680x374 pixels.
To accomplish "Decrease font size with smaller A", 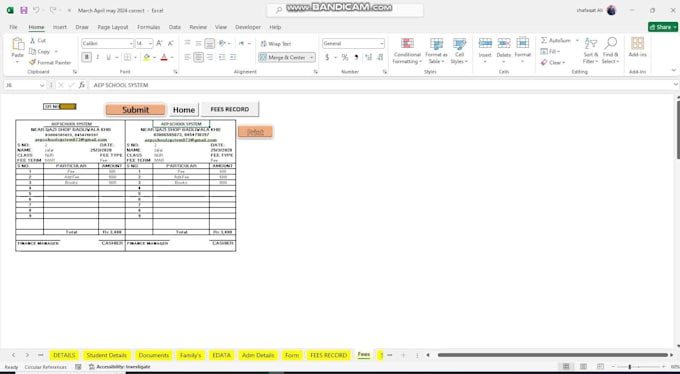I will (x=170, y=43).
